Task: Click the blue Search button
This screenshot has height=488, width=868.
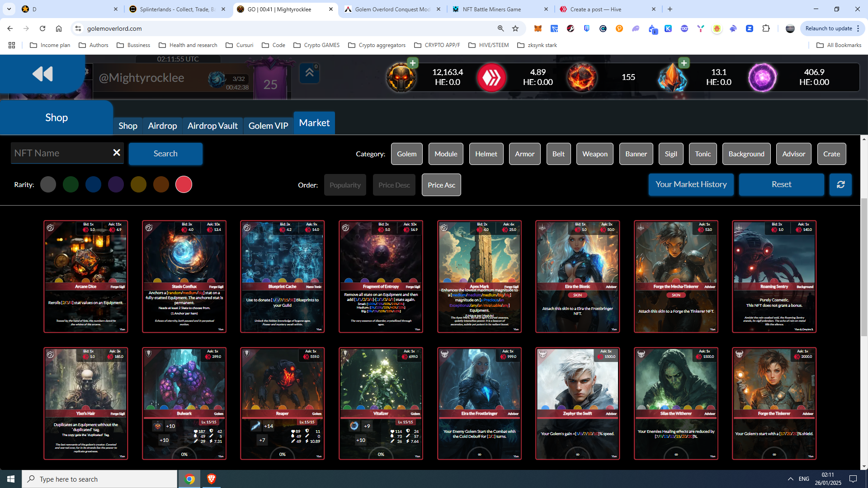Action: point(165,154)
